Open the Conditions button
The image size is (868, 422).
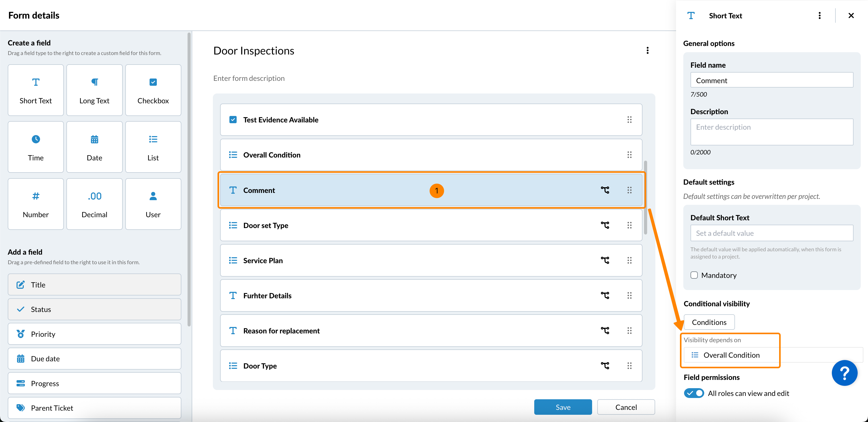pyautogui.click(x=709, y=322)
